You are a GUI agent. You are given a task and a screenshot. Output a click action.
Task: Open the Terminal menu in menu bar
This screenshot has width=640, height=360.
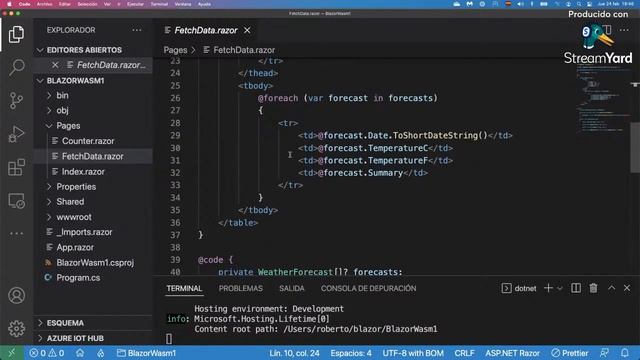159,4
